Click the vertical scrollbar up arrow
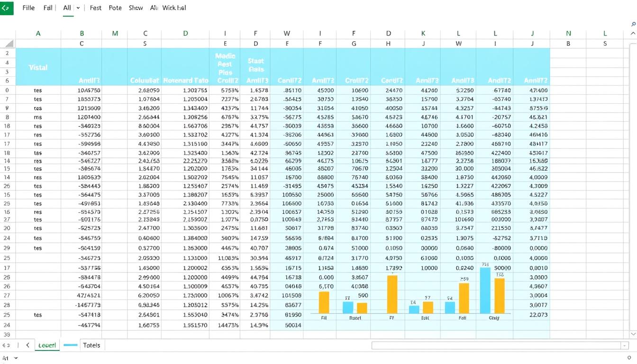Viewport: 637px width, 364px height. (633, 34)
